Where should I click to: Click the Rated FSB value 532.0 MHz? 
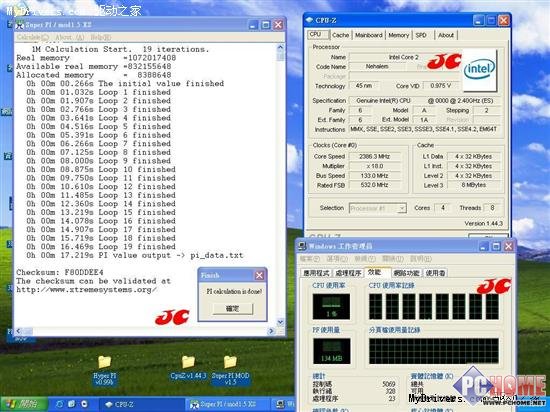[x=374, y=185]
